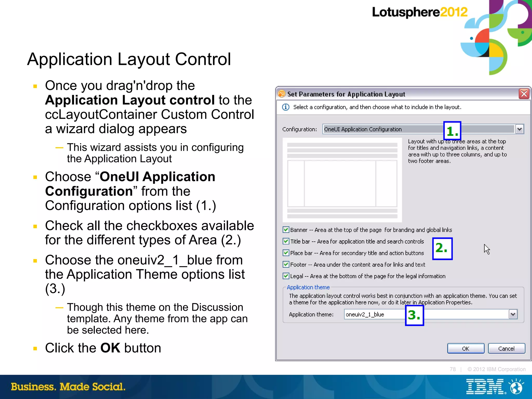The width and height of the screenshot is (532, 399).
Task: Uncheck the Place bar checkbox
Action: pyautogui.click(x=286, y=253)
